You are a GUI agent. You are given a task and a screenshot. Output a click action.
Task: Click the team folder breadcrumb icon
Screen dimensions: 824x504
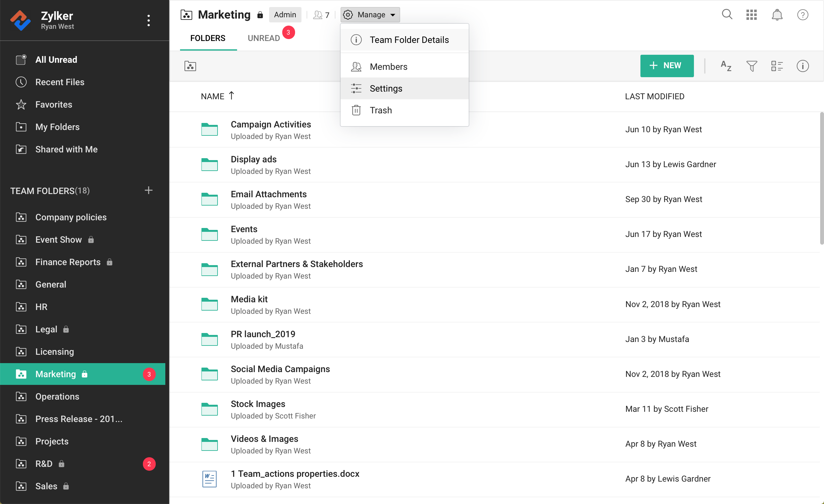click(x=190, y=66)
